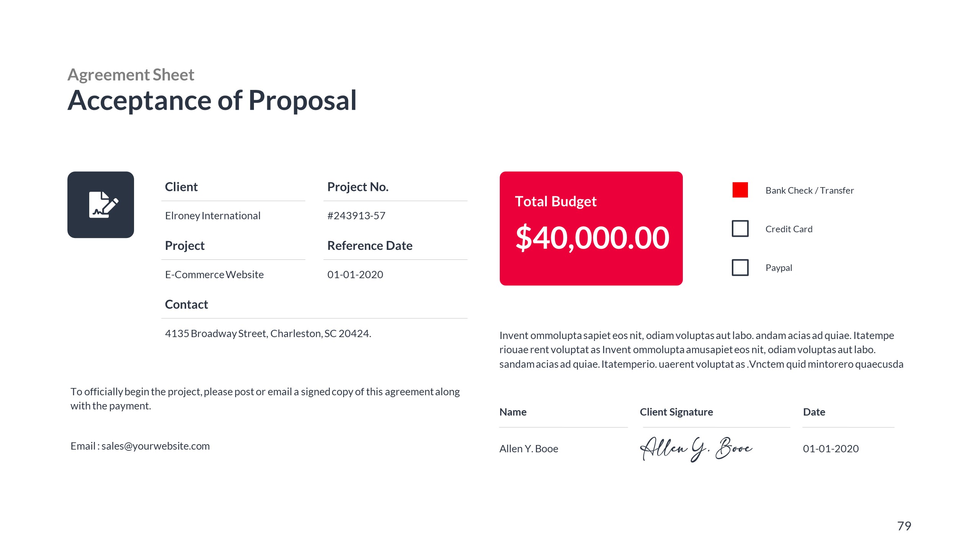Click the 'To officially begin the project' paragraph
Viewport: 980px width, 551px height.
pos(265,399)
